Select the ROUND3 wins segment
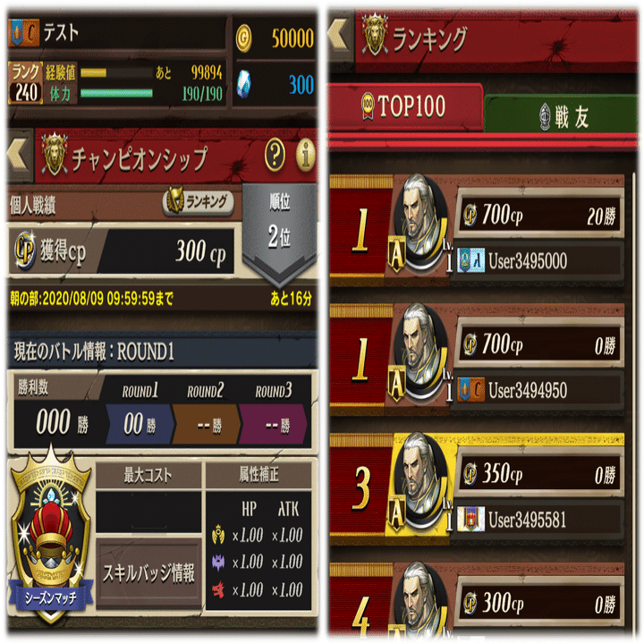This screenshot has width=644, height=644. 273,425
